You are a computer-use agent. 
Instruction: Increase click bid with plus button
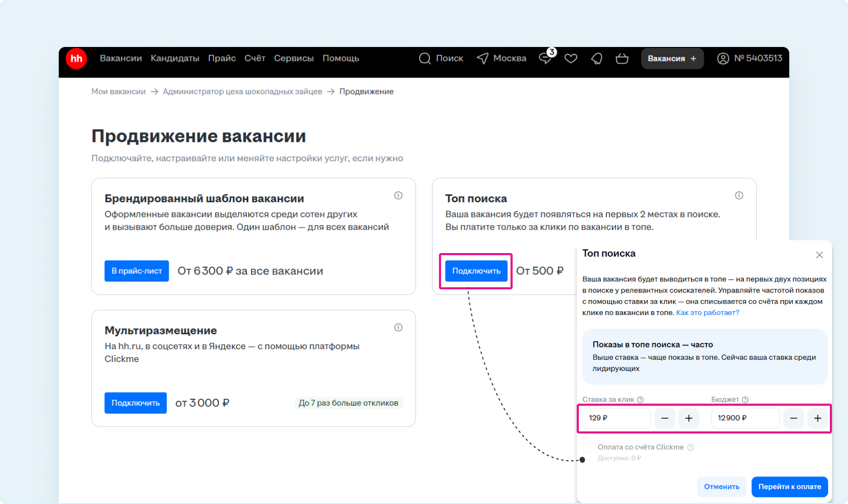[689, 418]
